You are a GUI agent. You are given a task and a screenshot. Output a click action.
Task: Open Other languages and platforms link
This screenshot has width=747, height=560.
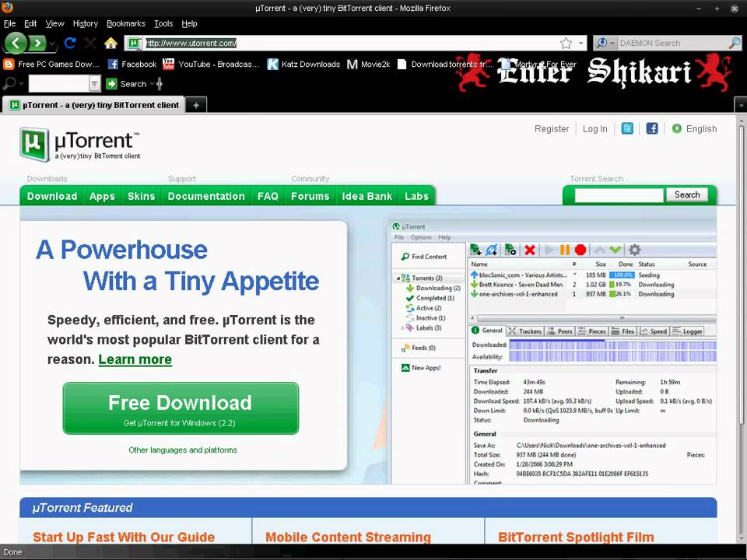tap(182, 450)
